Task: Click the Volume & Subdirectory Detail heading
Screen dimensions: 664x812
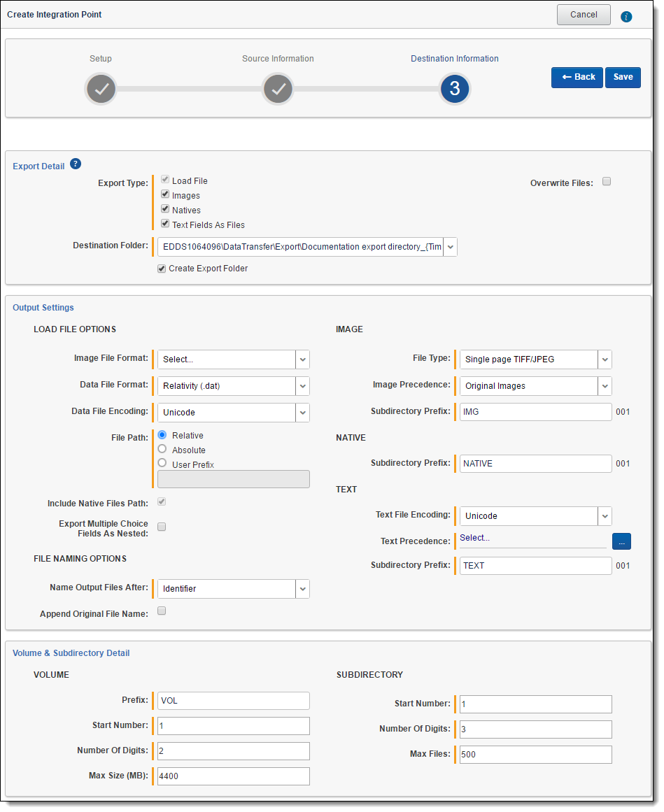Action: pyautogui.click(x=71, y=653)
